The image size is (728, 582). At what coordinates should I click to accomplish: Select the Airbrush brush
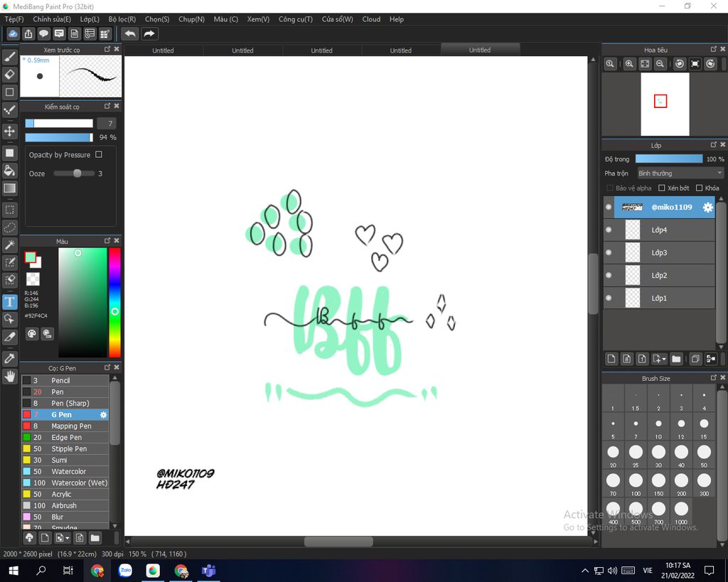(65, 505)
